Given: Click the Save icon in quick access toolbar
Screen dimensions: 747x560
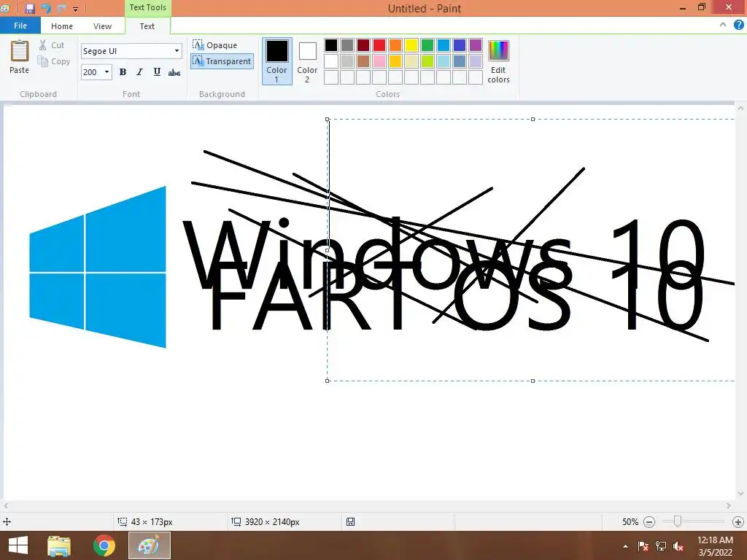Looking at the screenshot, I should click(29, 8).
